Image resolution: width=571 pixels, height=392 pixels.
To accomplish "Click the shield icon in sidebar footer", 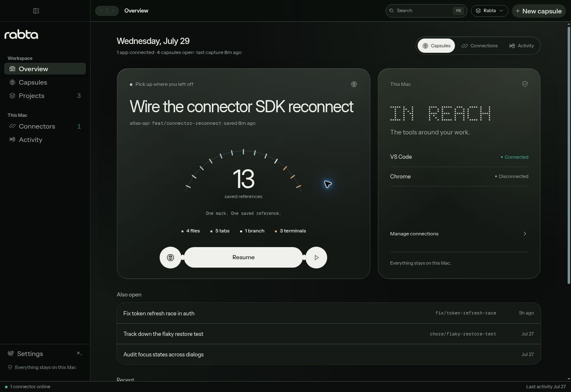I will tap(10, 367).
